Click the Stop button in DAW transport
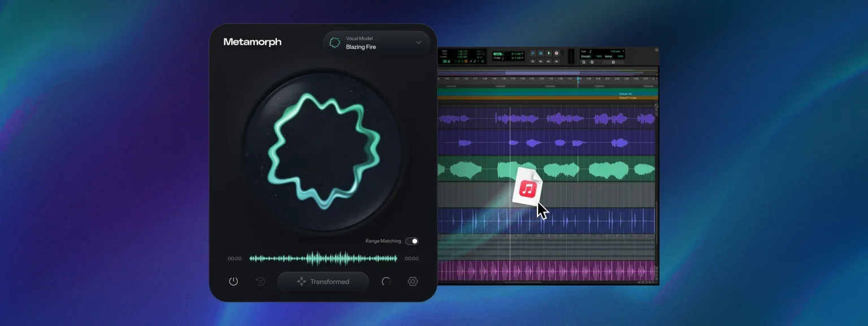The image size is (868, 326). point(541,53)
